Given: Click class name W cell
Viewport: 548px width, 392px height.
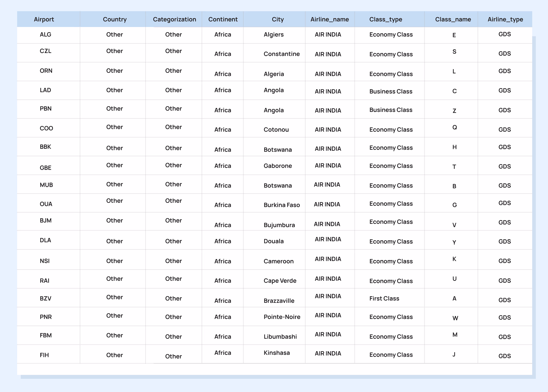Looking at the screenshot, I should 455,318.
